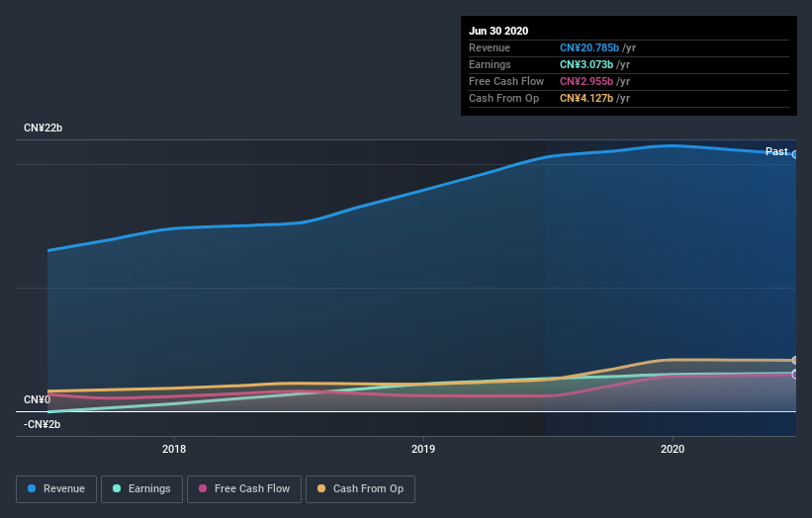Toggle the Earnings legend button
This screenshot has width=812, height=518.
141,488
